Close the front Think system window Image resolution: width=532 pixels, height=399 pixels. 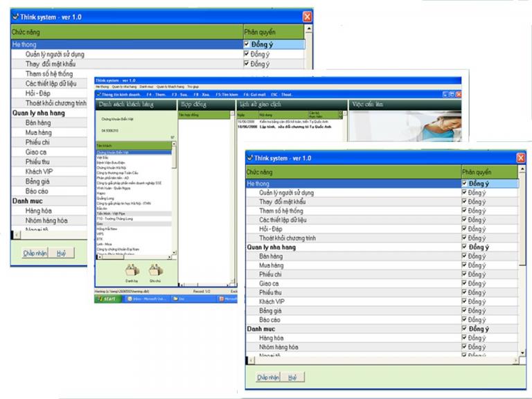point(520,158)
